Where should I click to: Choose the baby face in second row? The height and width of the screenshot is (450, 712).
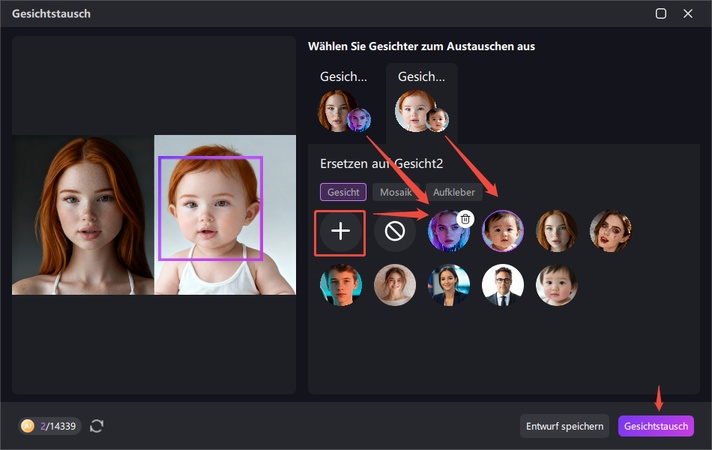[x=557, y=285]
